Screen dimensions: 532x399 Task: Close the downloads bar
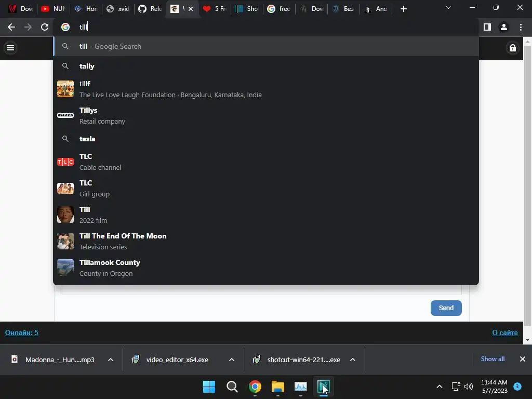[523, 359]
